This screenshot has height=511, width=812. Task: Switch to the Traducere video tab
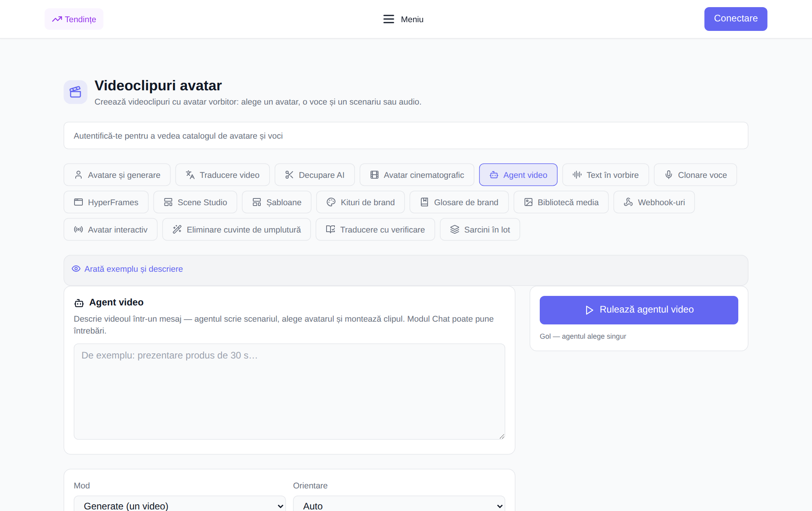point(222,175)
